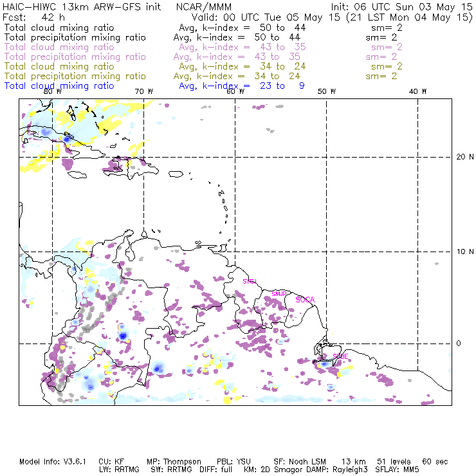Click the LW: RRTMG model setting
Screen dimensions: 476x476
(119, 470)
